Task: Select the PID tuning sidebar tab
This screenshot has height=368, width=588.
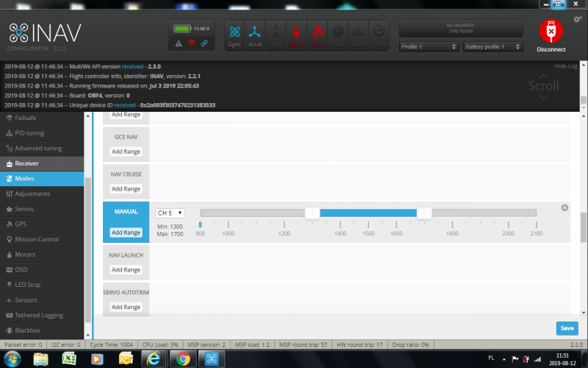Action: tap(29, 132)
